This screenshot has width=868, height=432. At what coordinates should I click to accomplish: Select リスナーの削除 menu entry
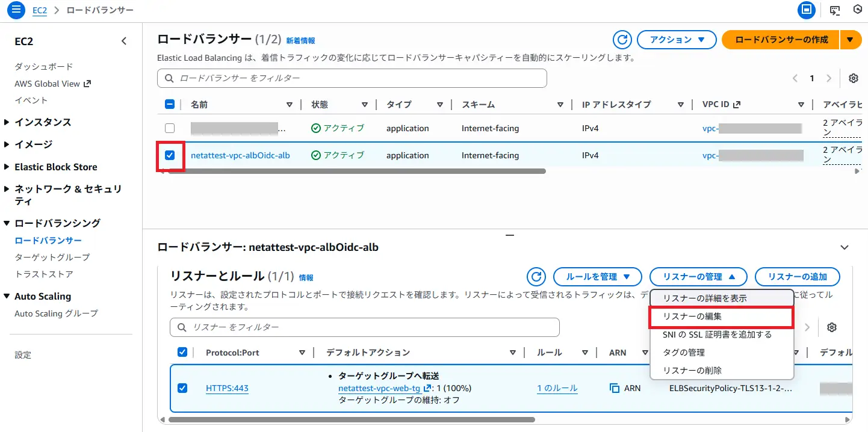tap(692, 371)
